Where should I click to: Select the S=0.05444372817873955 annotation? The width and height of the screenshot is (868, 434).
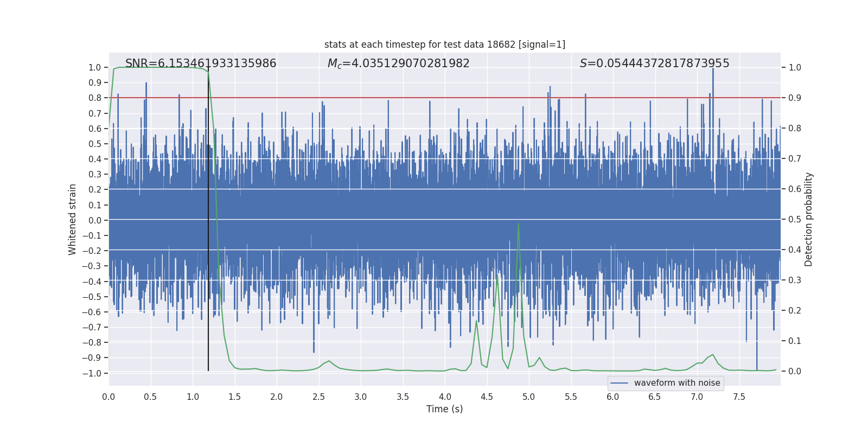(655, 63)
